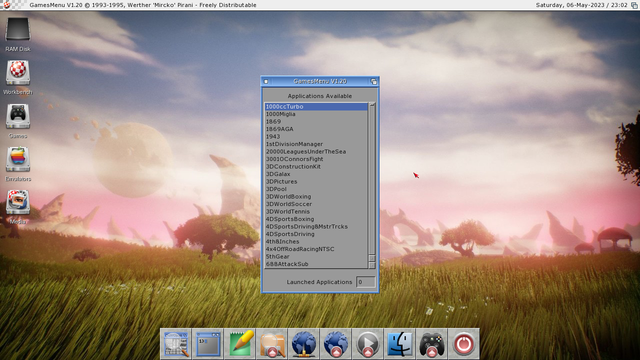
Task: Select 4x4OffRoadRacingNTSC entry
Action: 316,249
